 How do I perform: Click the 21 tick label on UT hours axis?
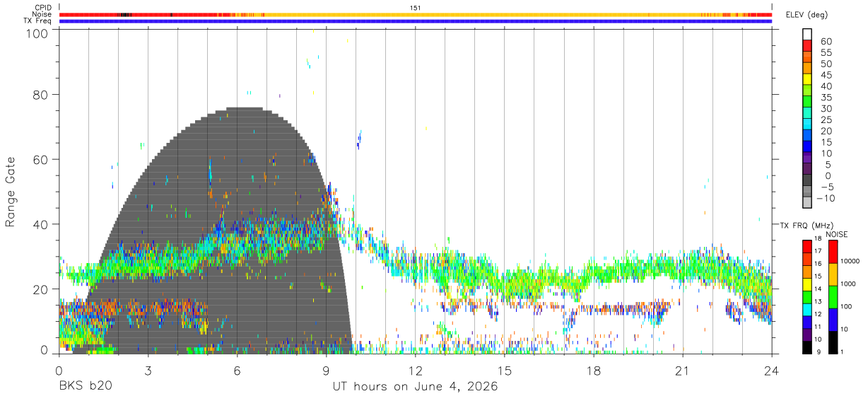click(682, 370)
